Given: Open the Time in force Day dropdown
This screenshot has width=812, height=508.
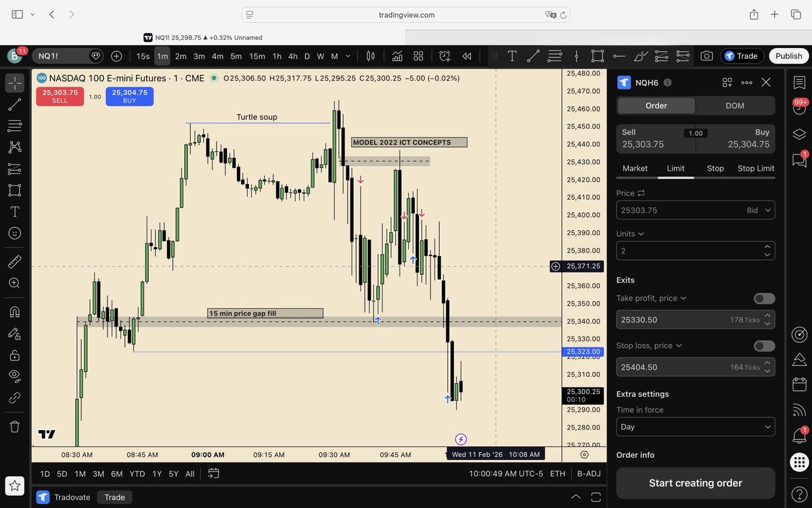Looking at the screenshot, I should pyautogui.click(x=696, y=427).
